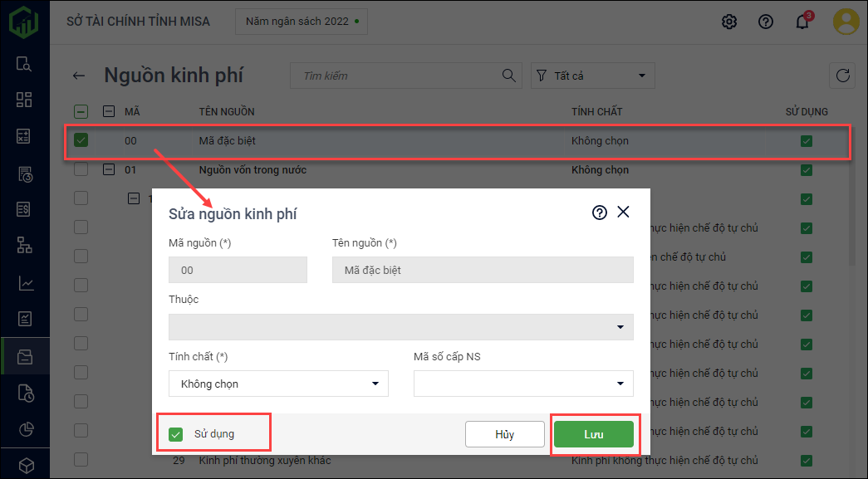
Task: Click the settings gear icon
Action: coord(729,22)
